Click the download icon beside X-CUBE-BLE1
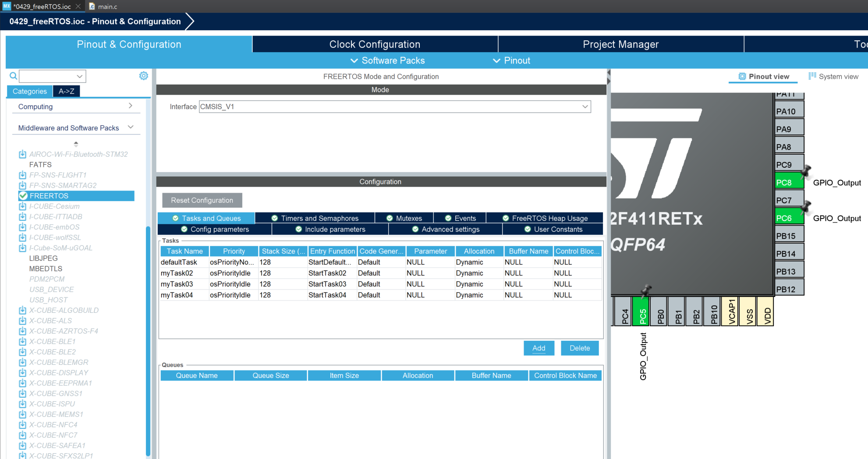 [x=22, y=342]
